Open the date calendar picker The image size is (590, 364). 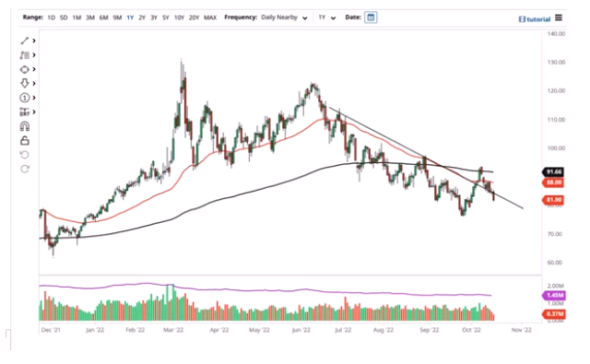(371, 18)
